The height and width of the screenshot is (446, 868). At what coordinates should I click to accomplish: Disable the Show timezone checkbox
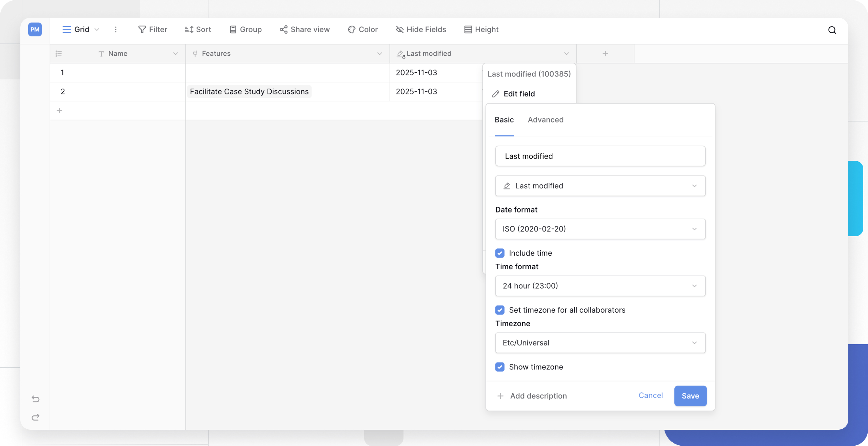click(x=500, y=367)
